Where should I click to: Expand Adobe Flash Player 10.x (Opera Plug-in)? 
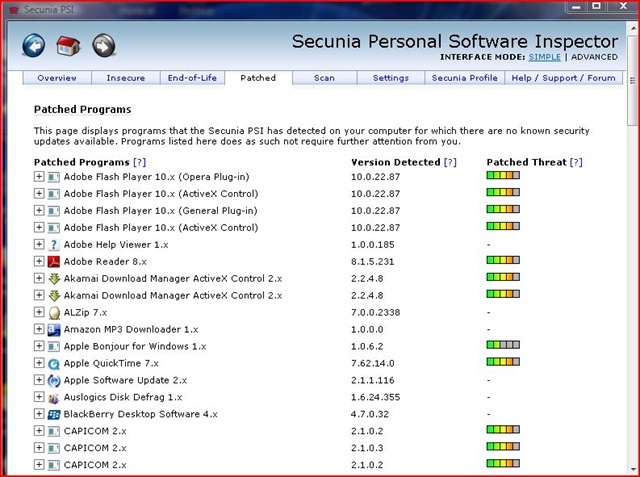(39, 176)
